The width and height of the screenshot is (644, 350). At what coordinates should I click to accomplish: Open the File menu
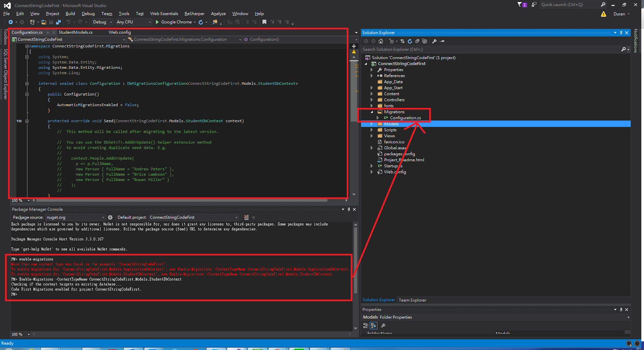6,14
